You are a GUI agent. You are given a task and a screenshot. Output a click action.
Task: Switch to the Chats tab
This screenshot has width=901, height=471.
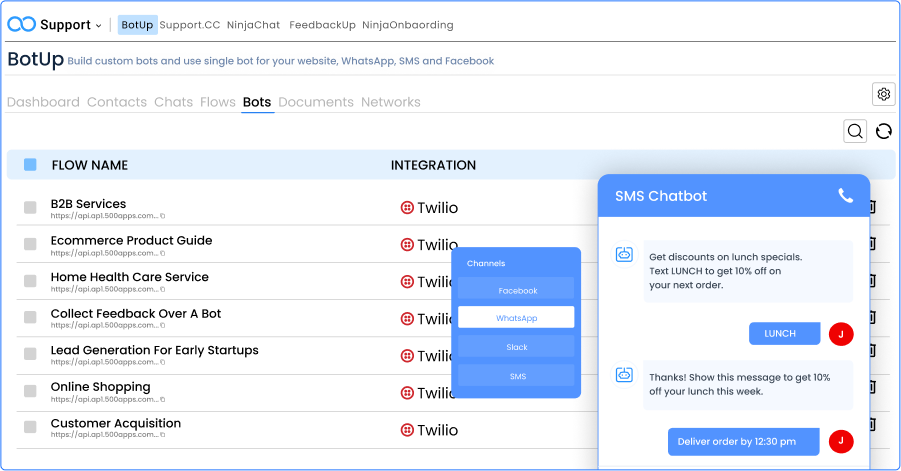tap(174, 102)
